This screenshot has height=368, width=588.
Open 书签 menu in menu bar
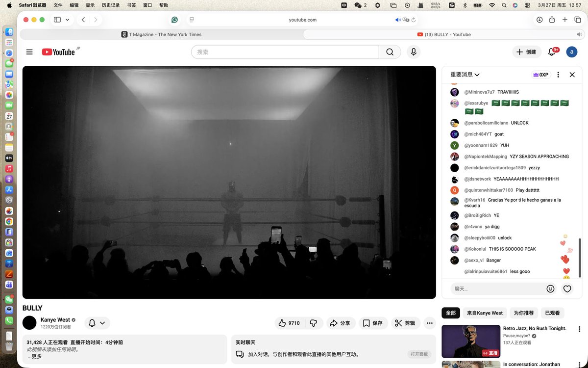tap(131, 5)
